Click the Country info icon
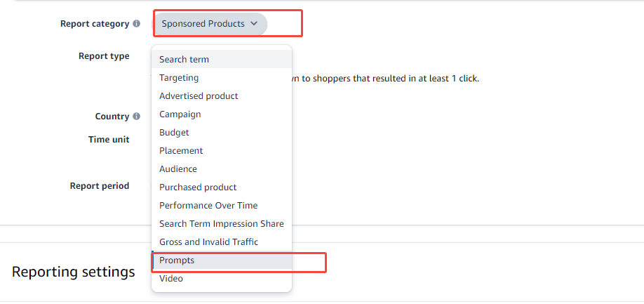Image resolution: width=644 pixels, height=304 pixels. (x=137, y=117)
